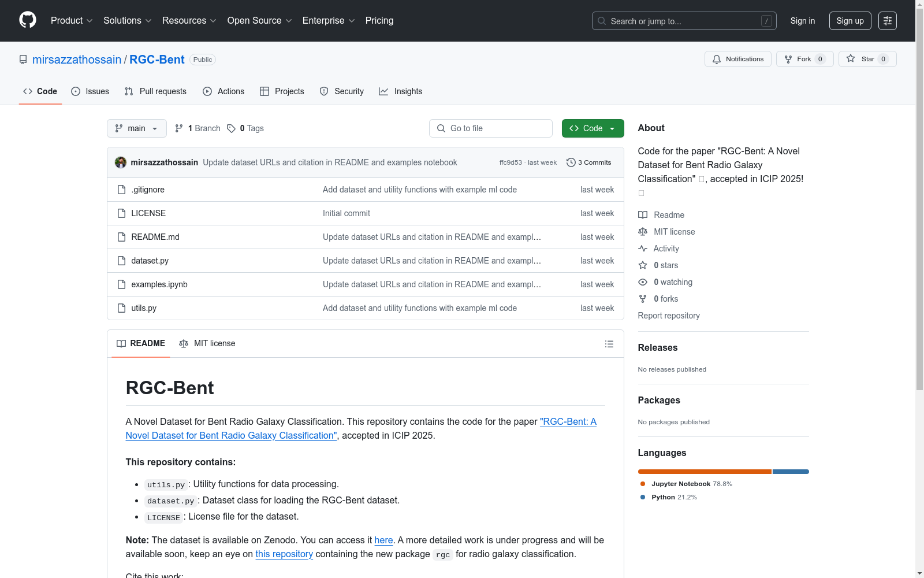Viewport: 924px width, 578px height.
Task: Click the GitHub logo icon
Action: [x=28, y=20]
